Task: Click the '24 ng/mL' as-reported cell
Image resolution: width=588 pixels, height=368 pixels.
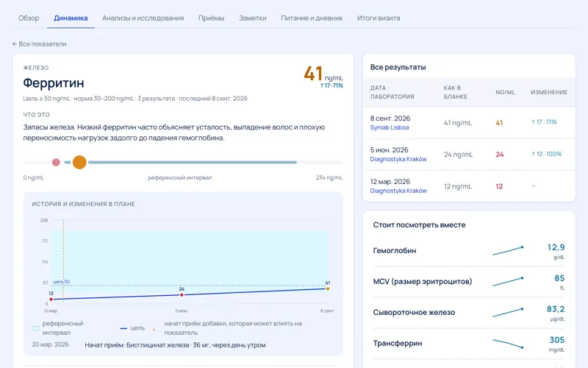Action: pyautogui.click(x=458, y=155)
